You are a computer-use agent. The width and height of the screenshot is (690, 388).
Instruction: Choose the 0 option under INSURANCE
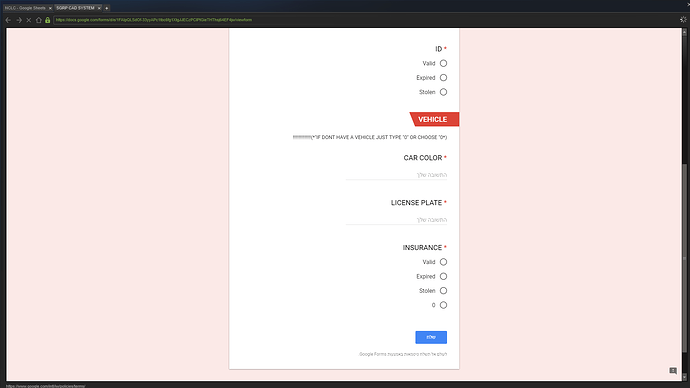[x=443, y=305]
